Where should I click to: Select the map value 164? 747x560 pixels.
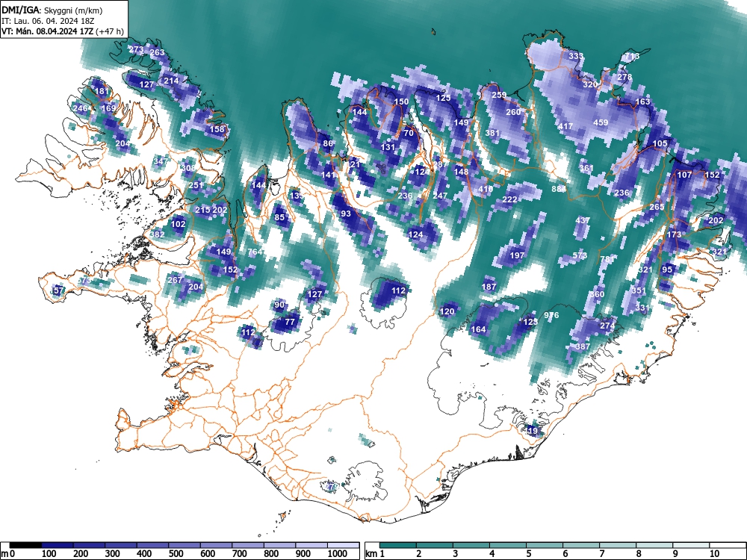pos(478,329)
